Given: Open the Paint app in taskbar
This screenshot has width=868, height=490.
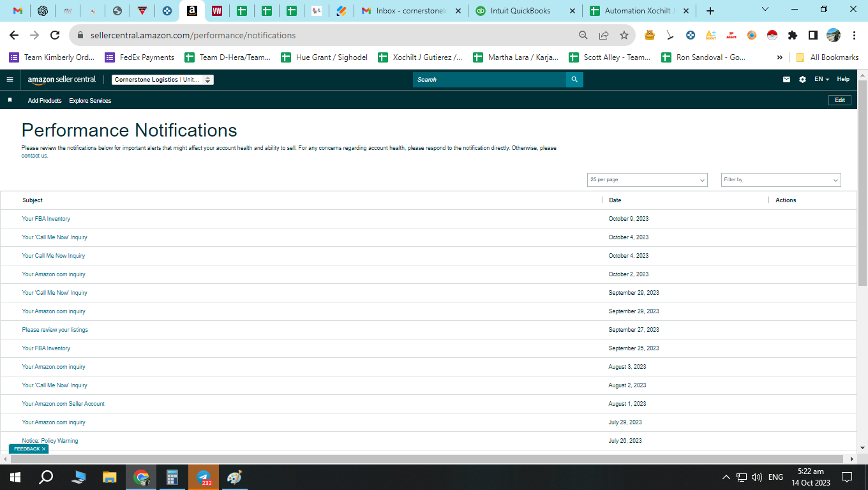Looking at the screenshot, I should (x=235, y=477).
